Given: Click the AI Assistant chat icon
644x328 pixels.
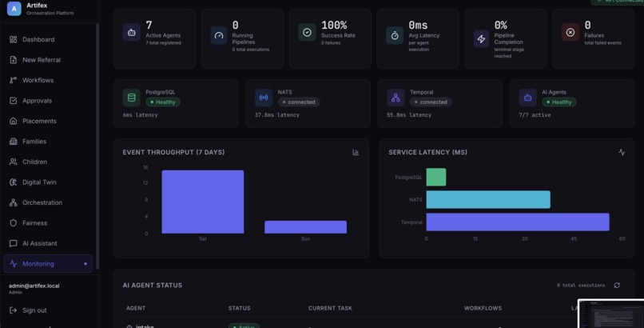Looking at the screenshot, I should 13,243.
